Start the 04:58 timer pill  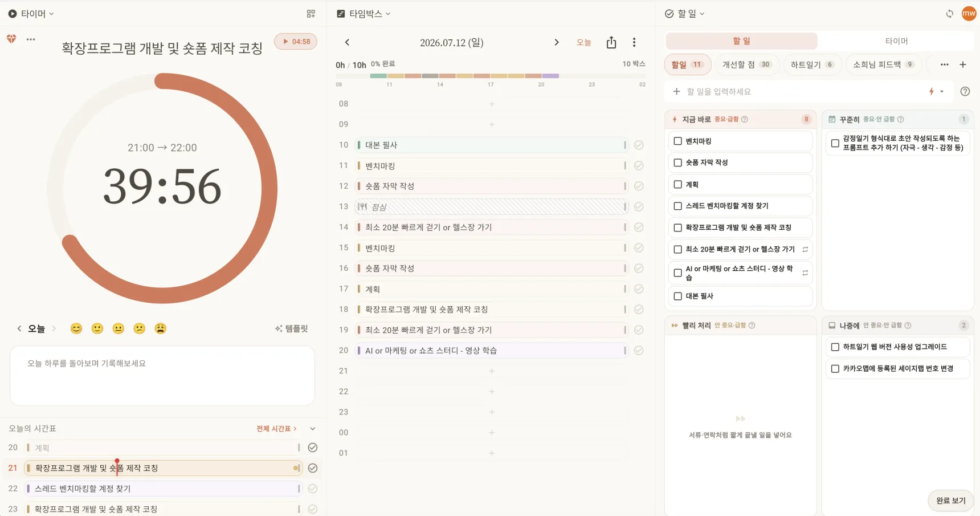point(296,42)
